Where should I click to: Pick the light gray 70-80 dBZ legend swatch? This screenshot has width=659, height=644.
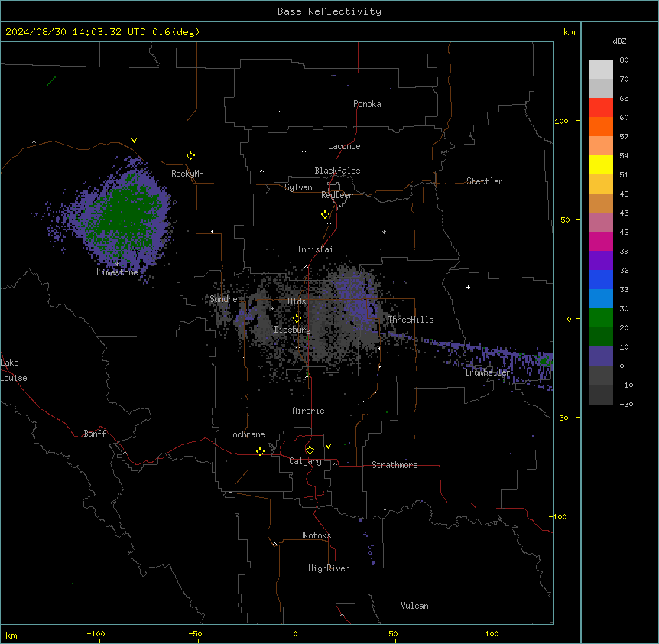pyautogui.click(x=601, y=70)
